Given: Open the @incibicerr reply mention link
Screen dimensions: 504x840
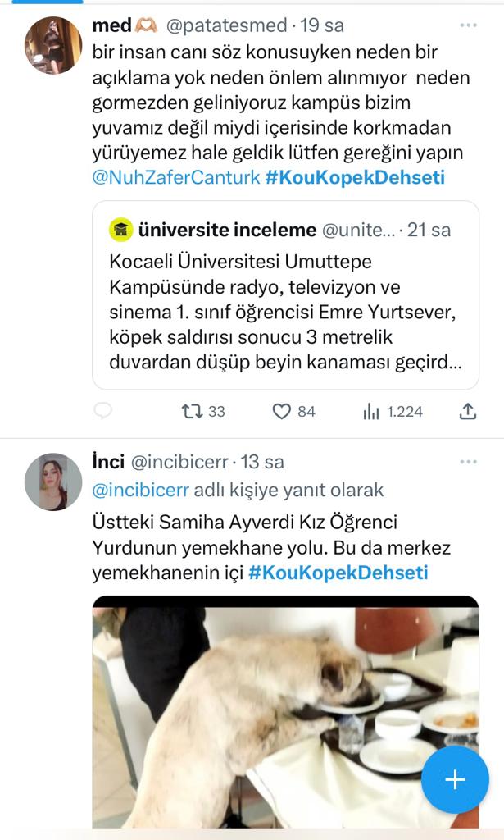Looking at the screenshot, I should pyautogui.click(x=140, y=490).
